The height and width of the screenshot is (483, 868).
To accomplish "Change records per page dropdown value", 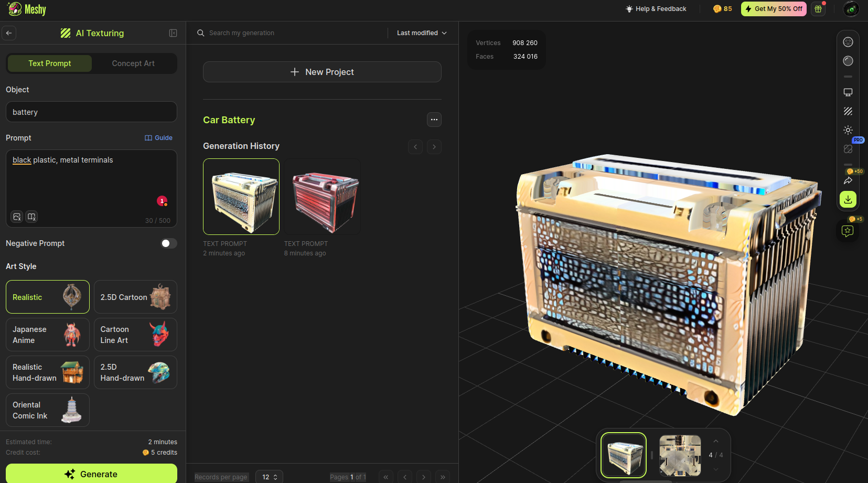I will pyautogui.click(x=269, y=477).
